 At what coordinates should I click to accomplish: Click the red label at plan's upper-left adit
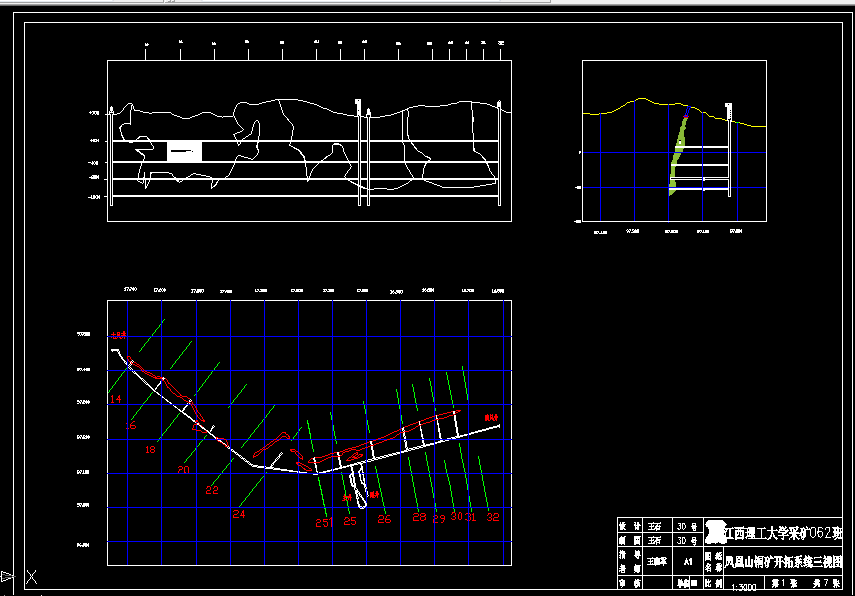pos(118,335)
